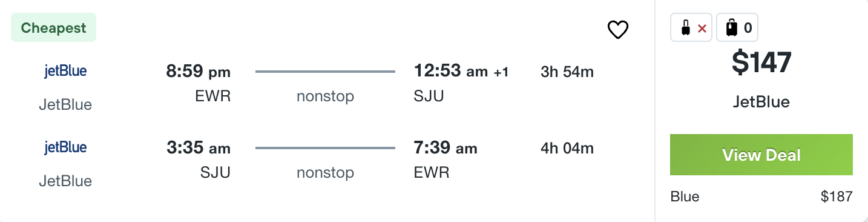Click the return nonstop flight line
Viewport: 868px width, 222px height.
[x=325, y=148]
